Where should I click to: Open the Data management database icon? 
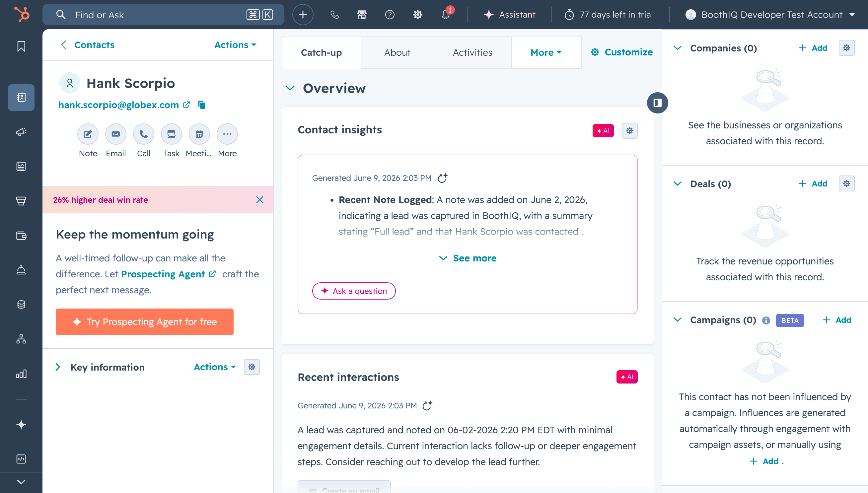pyautogui.click(x=21, y=305)
